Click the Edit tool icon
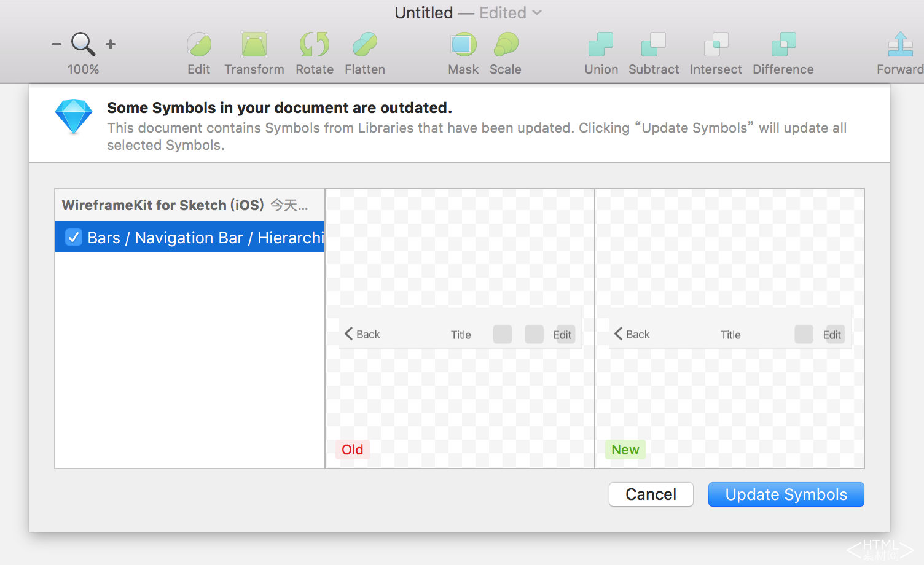924x565 pixels. tap(198, 45)
